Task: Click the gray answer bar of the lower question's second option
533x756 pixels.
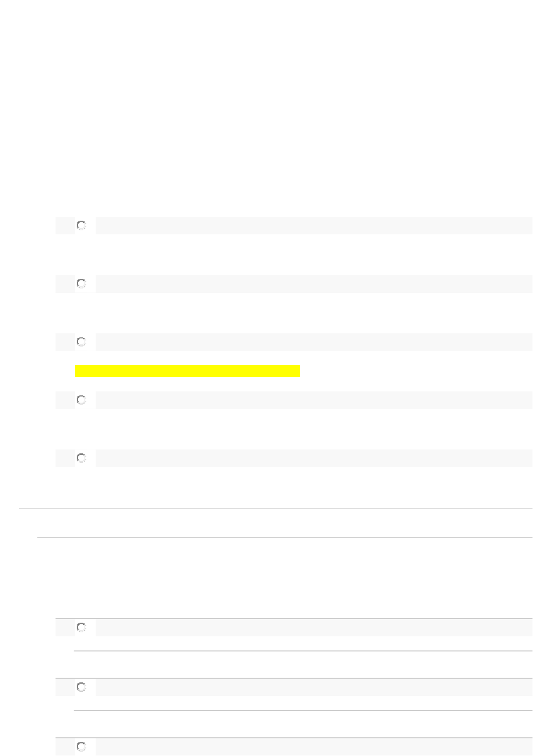Action: click(x=313, y=687)
